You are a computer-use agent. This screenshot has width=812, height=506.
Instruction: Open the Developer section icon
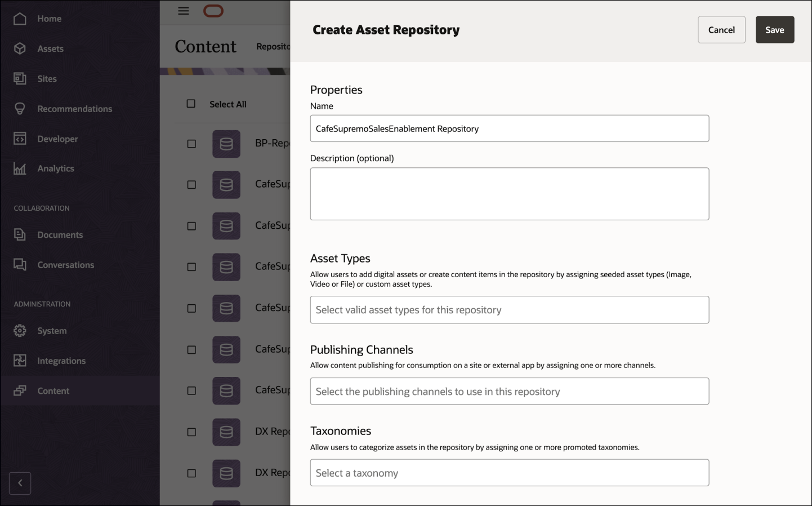(20, 139)
